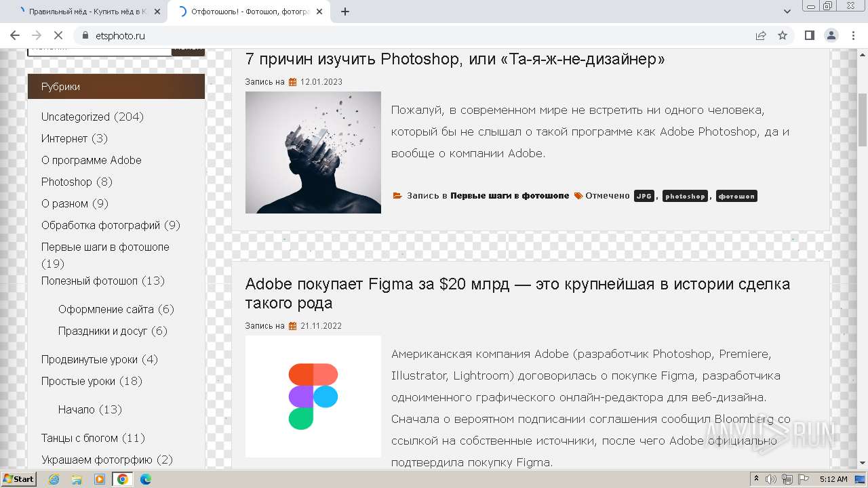Open the Windows Start button
The image size is (868, 488).
[x=18, y=479]
